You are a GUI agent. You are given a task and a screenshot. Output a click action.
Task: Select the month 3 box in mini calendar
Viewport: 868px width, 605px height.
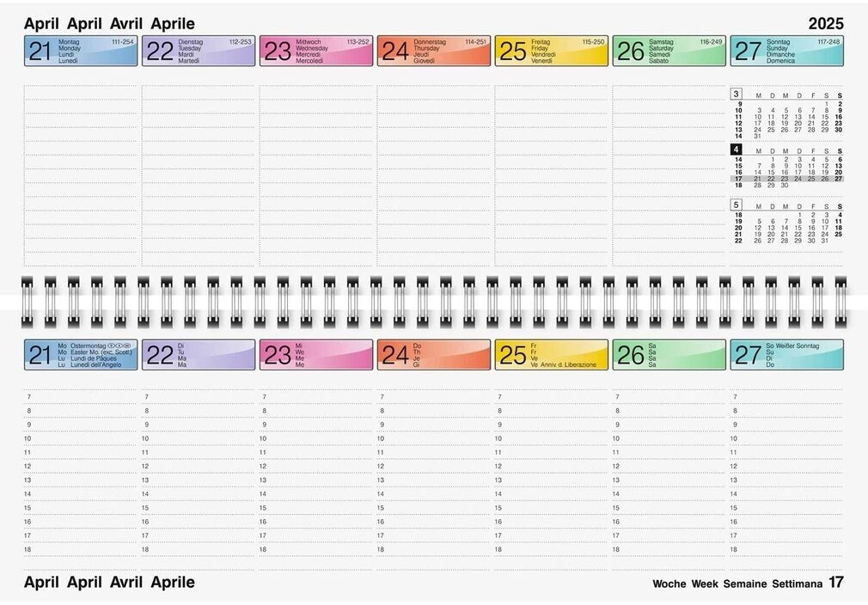coord(736,94)
